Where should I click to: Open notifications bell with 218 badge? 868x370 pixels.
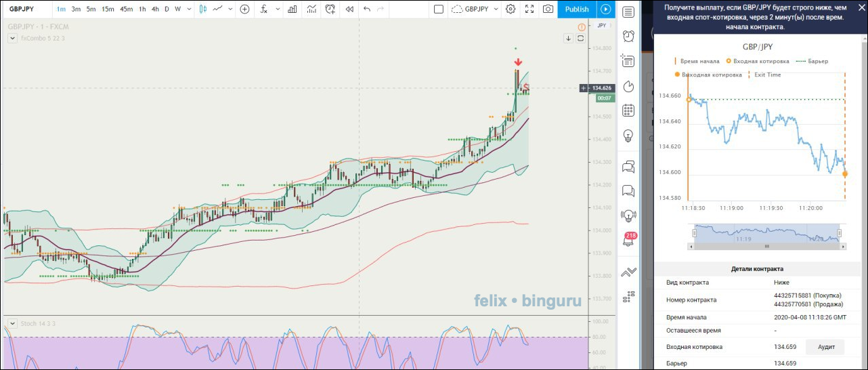tap(628, 241)
